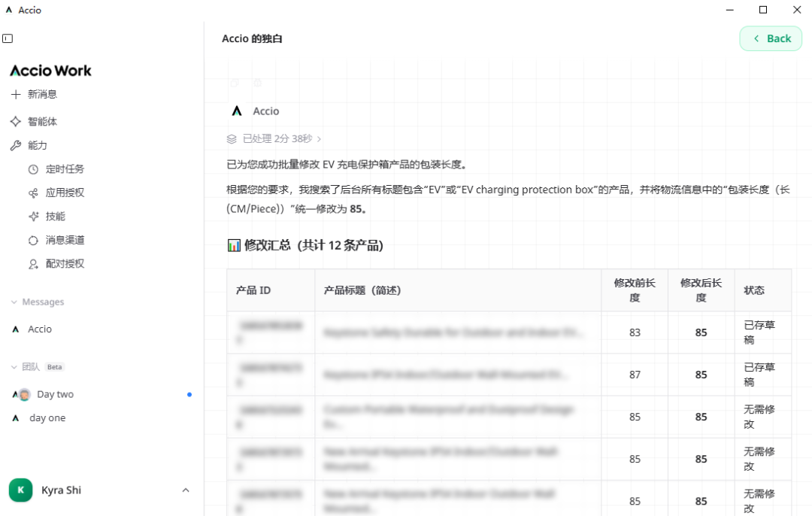Image resolution: width=812 pixels, height=516 pixels.
Task: Create a new message with the 新消息 plus icon
Action: [16, 94]
